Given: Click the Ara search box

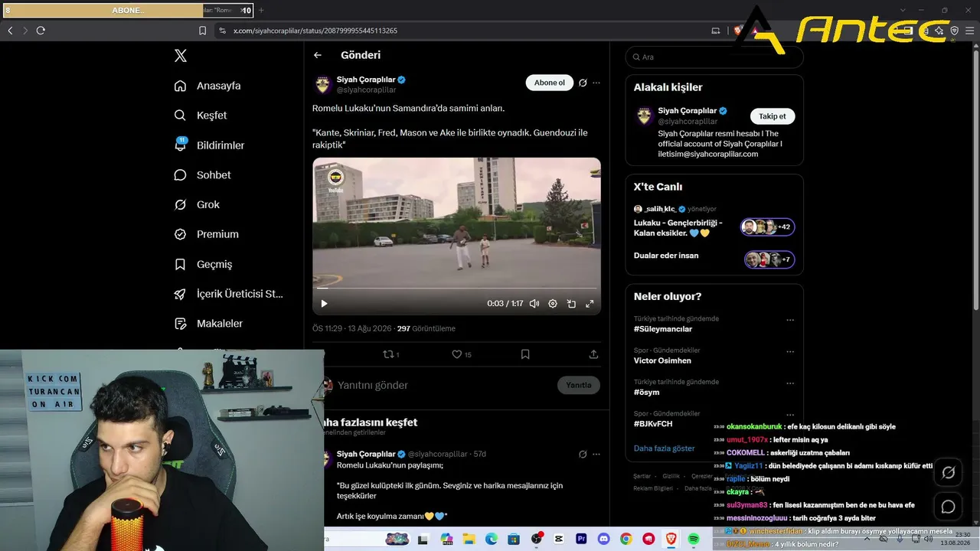Looking at the screenshot, I should point(714,57).
